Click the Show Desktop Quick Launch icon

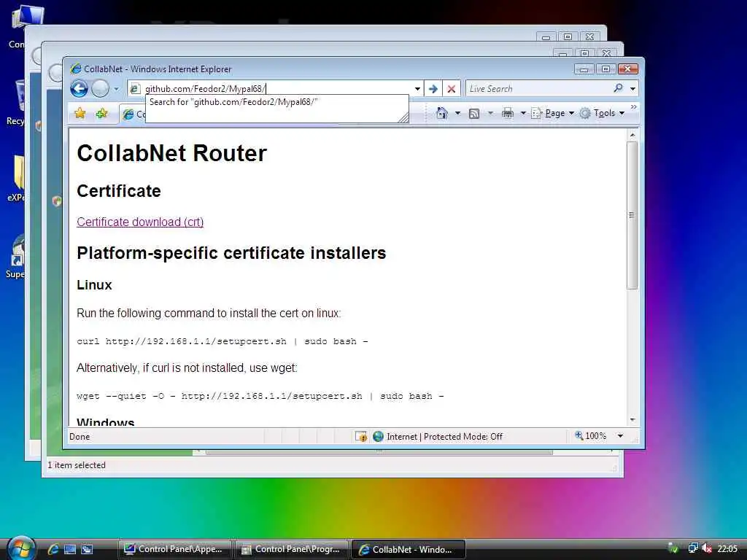click(69, 549)
